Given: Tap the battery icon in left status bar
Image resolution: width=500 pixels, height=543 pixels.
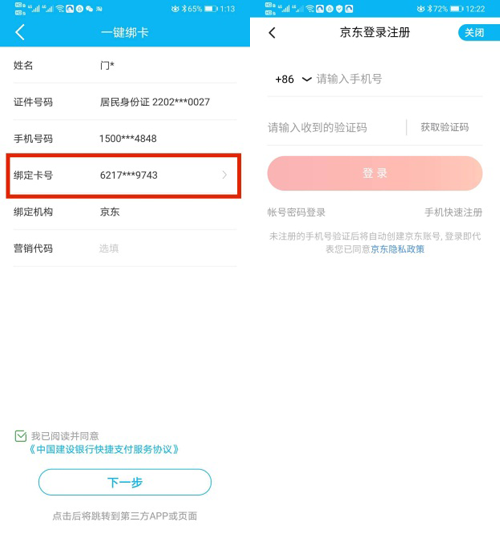Looking at the screenshot, I should pyautogui.click(x=211, y=9).
